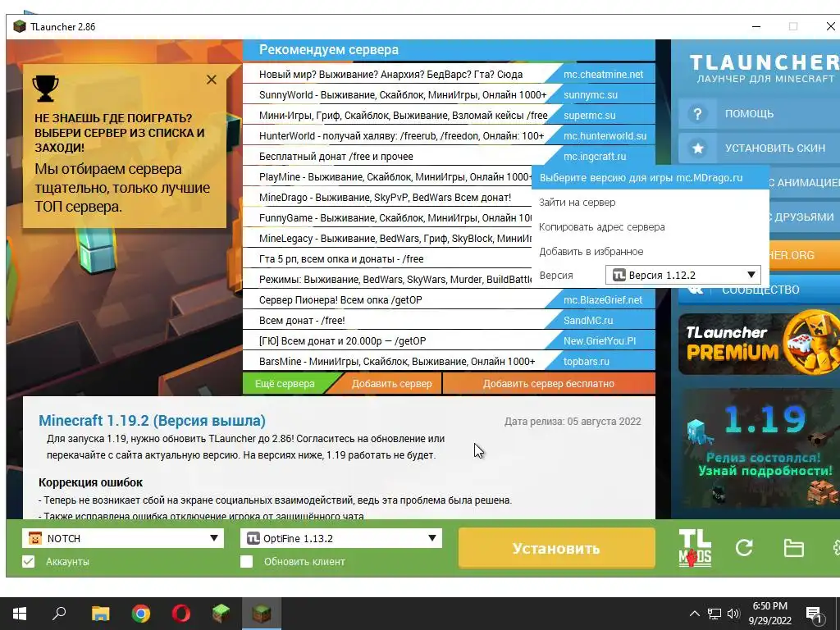Screen dimensions: 840x630
Task: Click the star icon for Install Skin
Action: click(697, 148)
